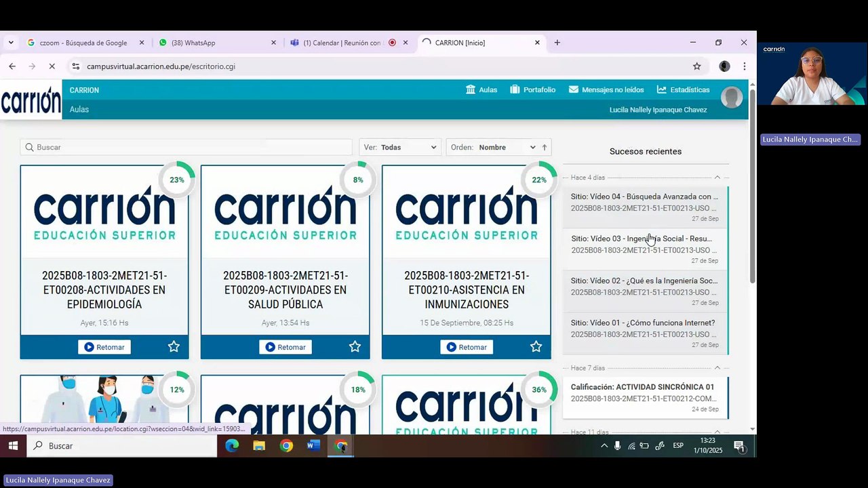
Task: Favorite the Actividades en Epidemiología course star
Action: click(174, 347)
